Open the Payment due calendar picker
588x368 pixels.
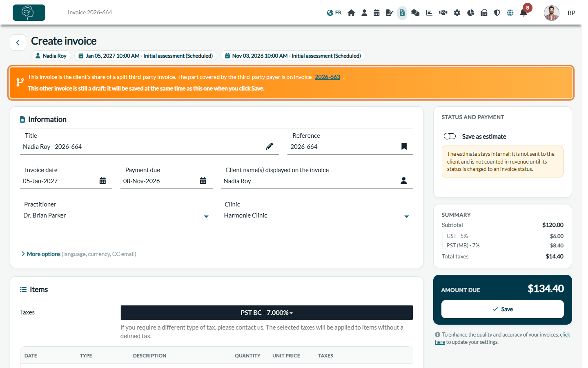click(x=203, y=181)
